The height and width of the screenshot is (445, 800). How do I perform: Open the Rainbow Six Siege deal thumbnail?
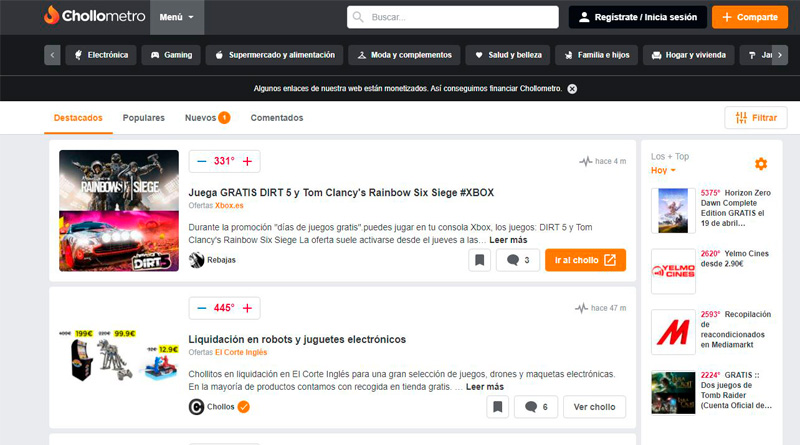click(119, 210)
